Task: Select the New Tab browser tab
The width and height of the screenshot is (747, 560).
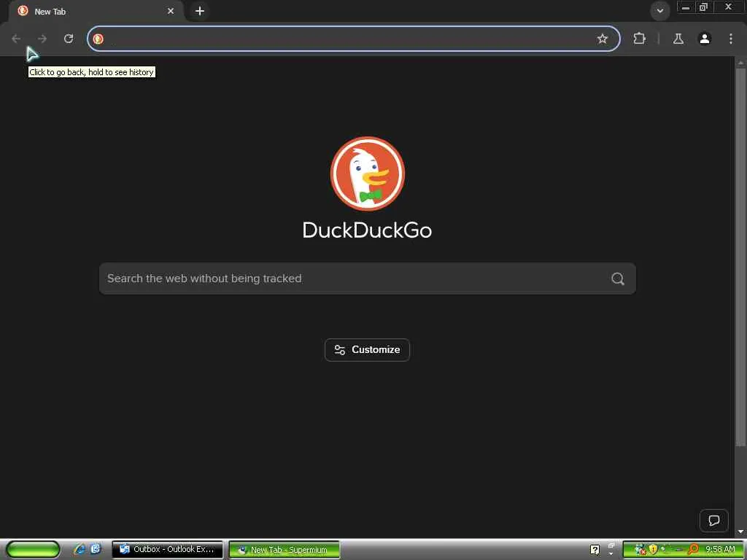Action: click(96, 11)
